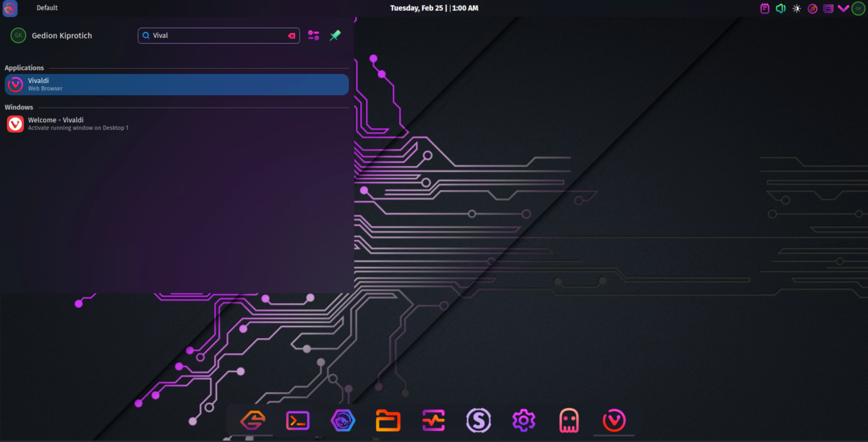Screen dimensions: 868x442
Task: Open System Settings gear from the dock
Action: coord(524,420)
